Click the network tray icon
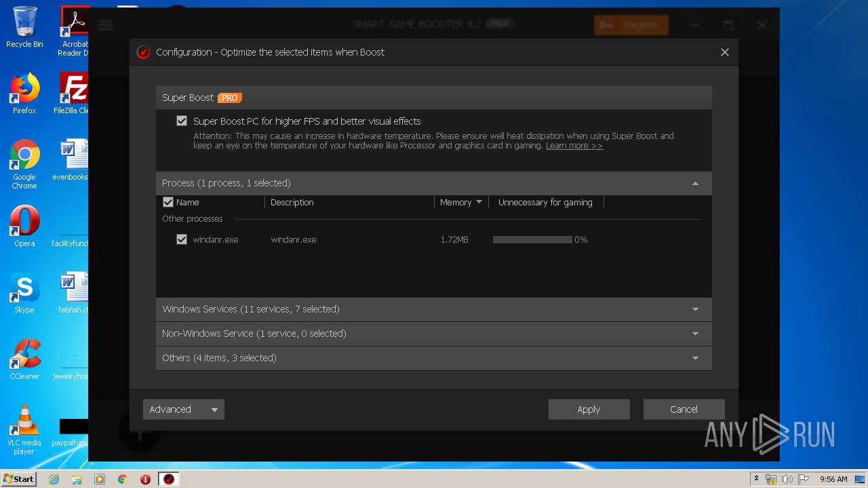The height and width of the screenshot is (488, 868). coord(771,479)
